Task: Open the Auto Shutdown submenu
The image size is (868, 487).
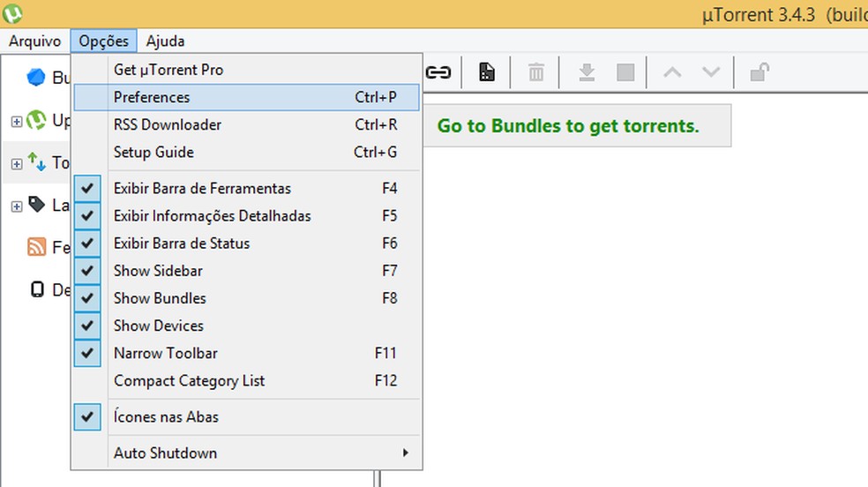Action: pos(247,453)
